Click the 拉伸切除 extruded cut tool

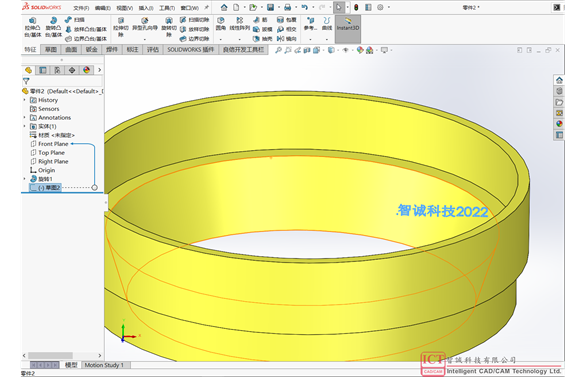click(121, 27)
